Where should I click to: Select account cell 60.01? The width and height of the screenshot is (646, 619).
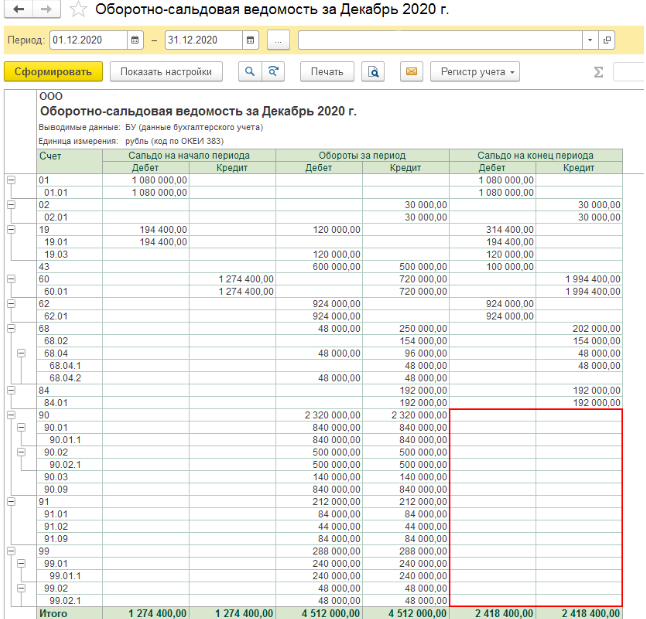tap(70, 291)
